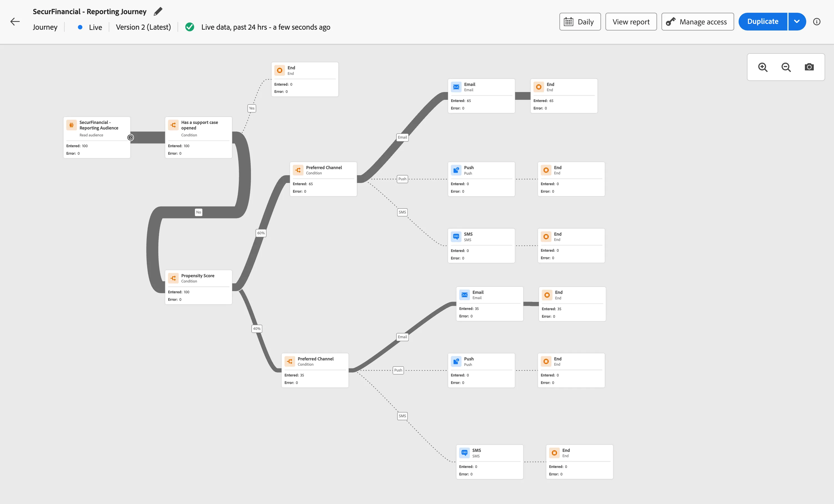Viewport: 834px width, 504px height.
Task: Click the Email icon with 35 entered
Action: (x=464, y=295)
